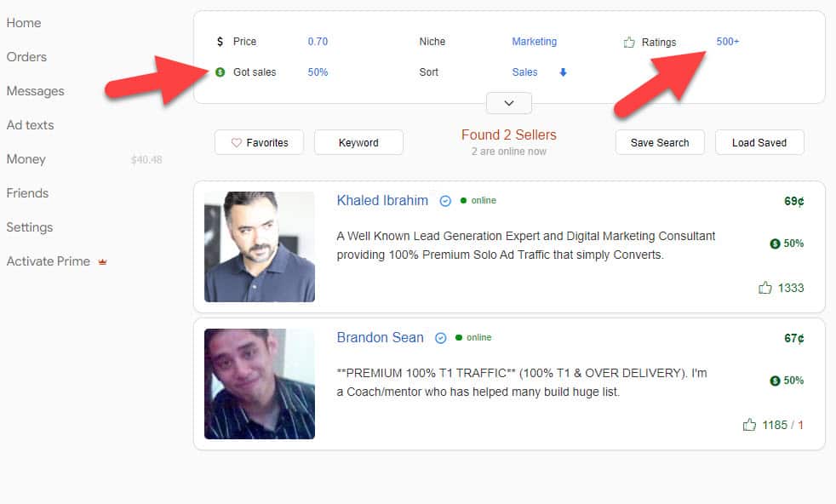Open Messages in the sidebar
Screen dimensions: 836x504
35,91
